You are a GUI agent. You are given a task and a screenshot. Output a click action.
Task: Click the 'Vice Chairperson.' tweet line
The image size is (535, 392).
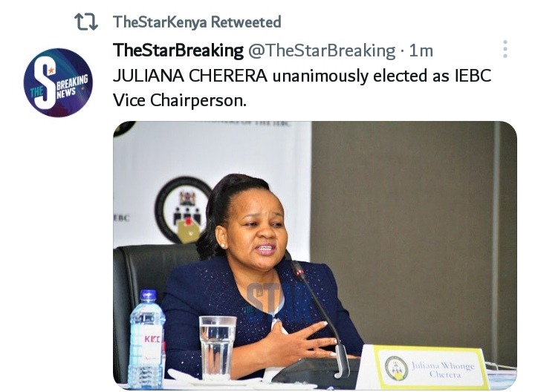pyautogui.click(x=180, y=100)
